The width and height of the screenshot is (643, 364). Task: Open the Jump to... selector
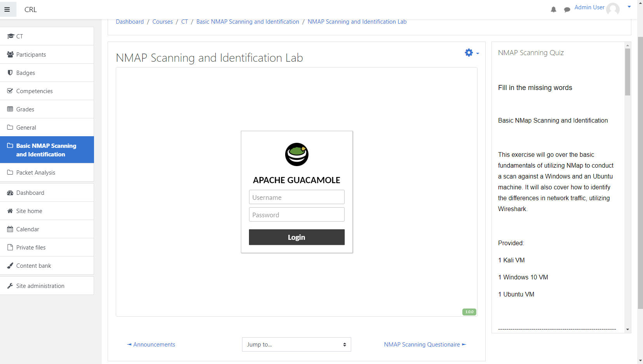(296, 344)
